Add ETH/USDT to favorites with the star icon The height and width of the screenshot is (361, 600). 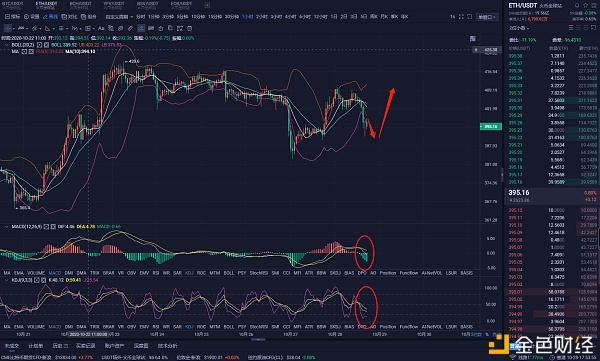[585, 5]
